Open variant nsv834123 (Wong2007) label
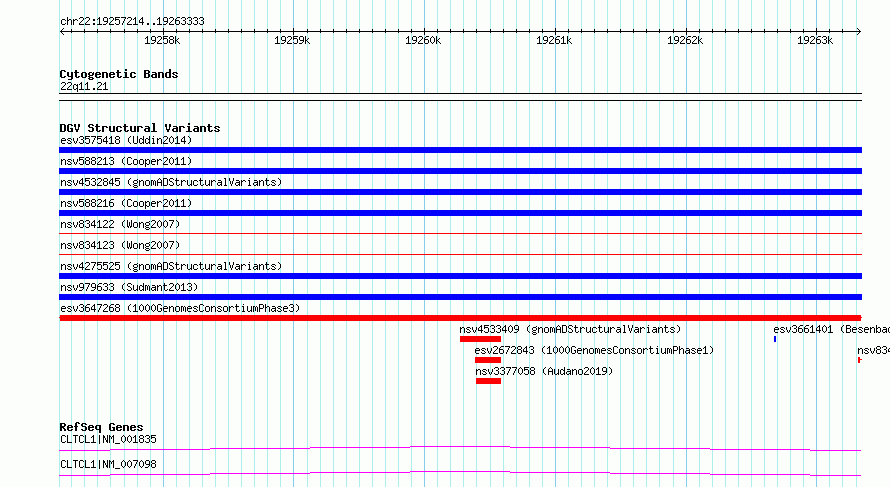890x487 pixels. tap(120, 245)
